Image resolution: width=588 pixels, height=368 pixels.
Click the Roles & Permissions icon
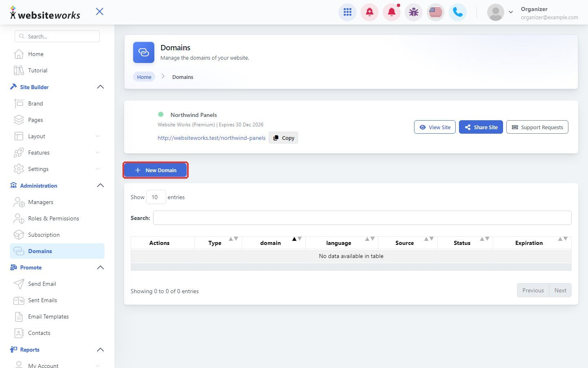[19, 218]
